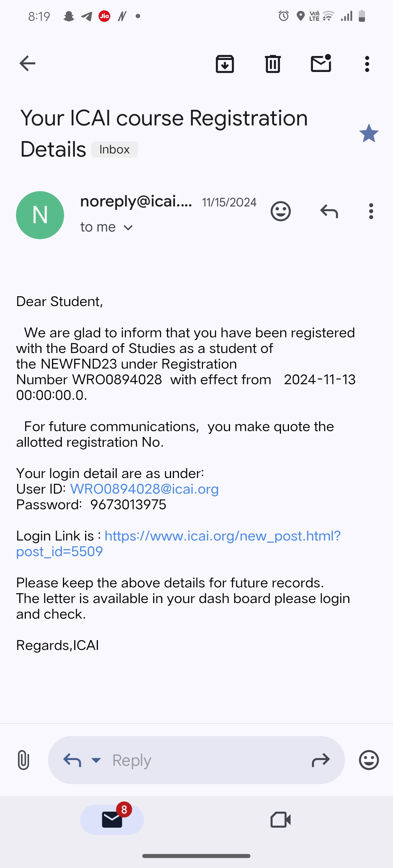393x868 pixels.
Task: Switch to the Meet video tab
Action: pos(281,820)
